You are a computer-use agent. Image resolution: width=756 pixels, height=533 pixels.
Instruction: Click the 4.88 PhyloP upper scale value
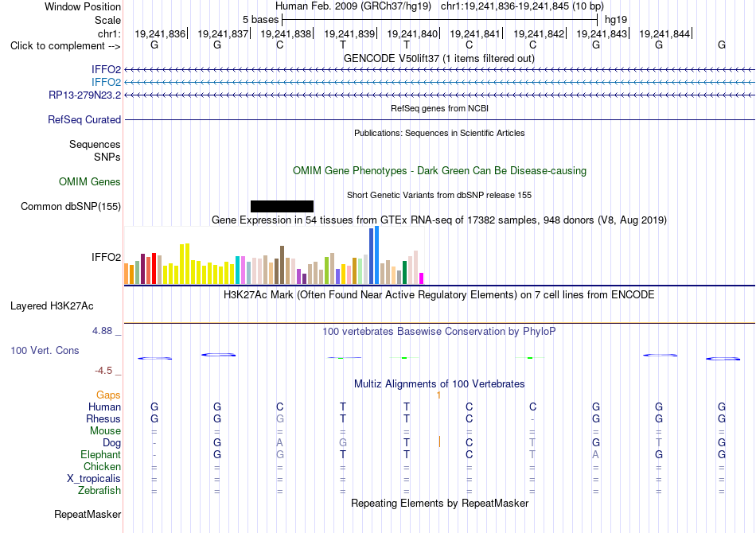pyautogui.click(x=102, y=331)
